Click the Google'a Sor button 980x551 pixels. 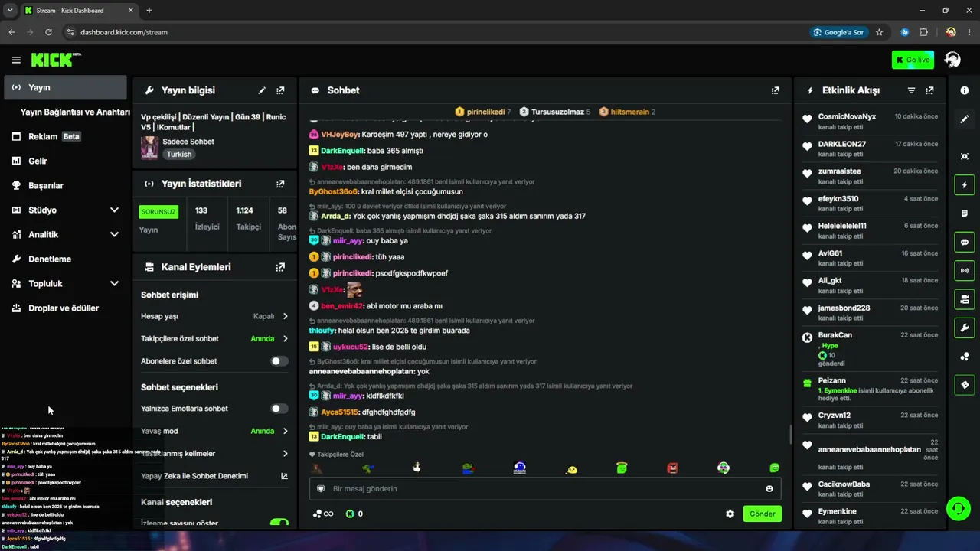pos(839,32)
